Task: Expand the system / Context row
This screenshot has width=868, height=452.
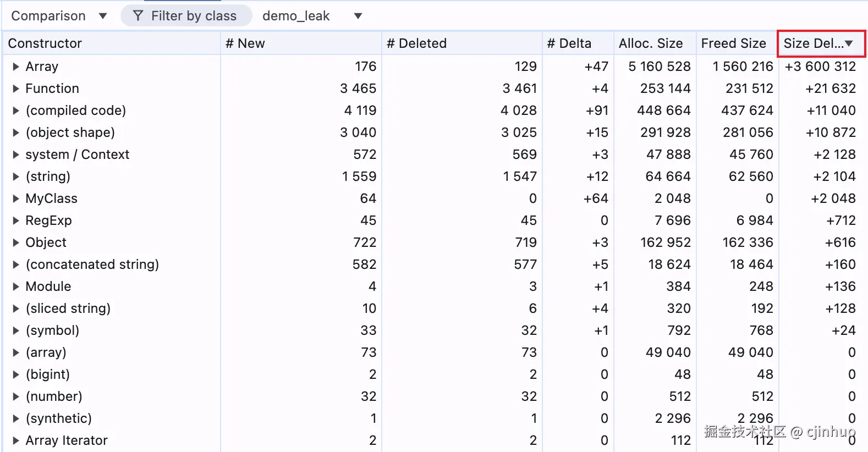Action: point(15,155)
